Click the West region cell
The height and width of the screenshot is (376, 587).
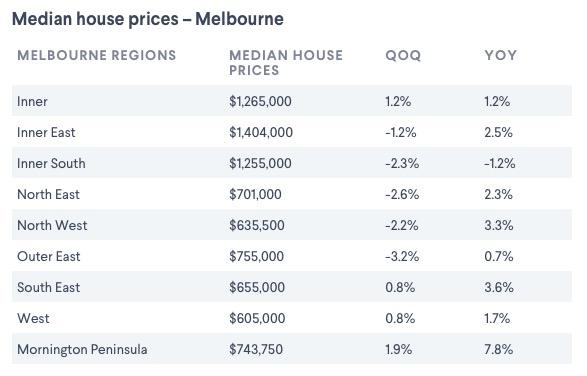click(33, 319)
